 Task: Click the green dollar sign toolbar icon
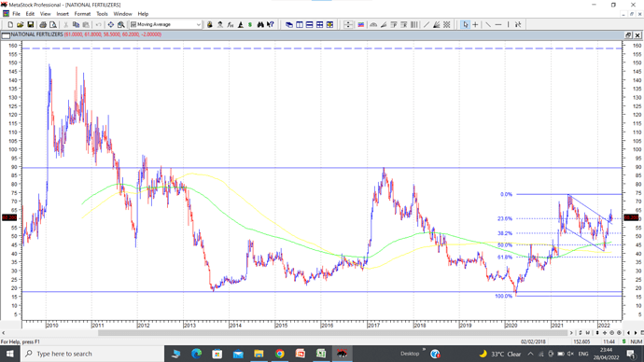click(x=250, y=24)
